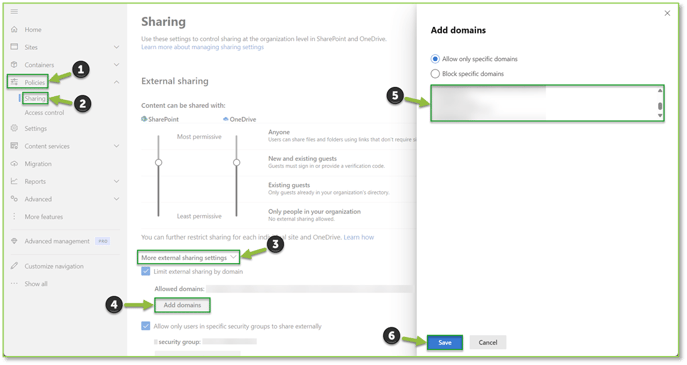The width and height of the screenshot is (687, 365).
Task: Toggle Allow only users in security groups checkbox
Action: pos(145,326)
